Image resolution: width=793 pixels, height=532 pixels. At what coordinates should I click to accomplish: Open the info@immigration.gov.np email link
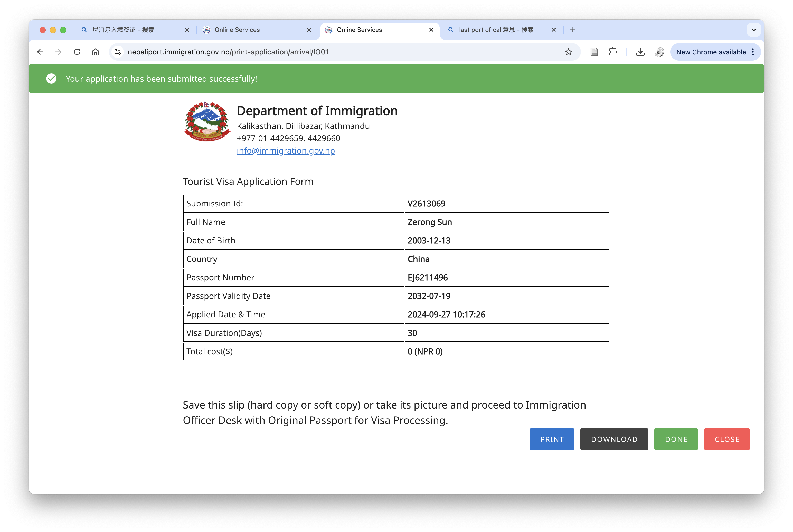click(x=286, y=151)
